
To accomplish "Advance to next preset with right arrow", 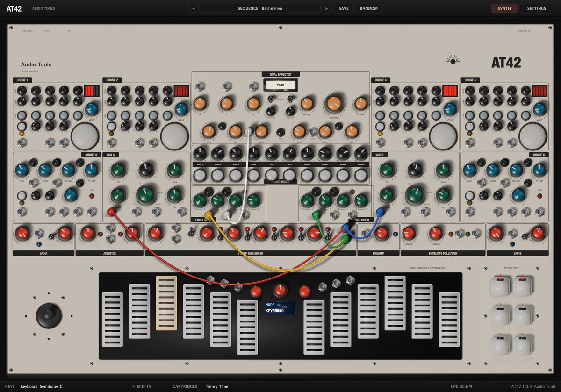I will (326, 8).
